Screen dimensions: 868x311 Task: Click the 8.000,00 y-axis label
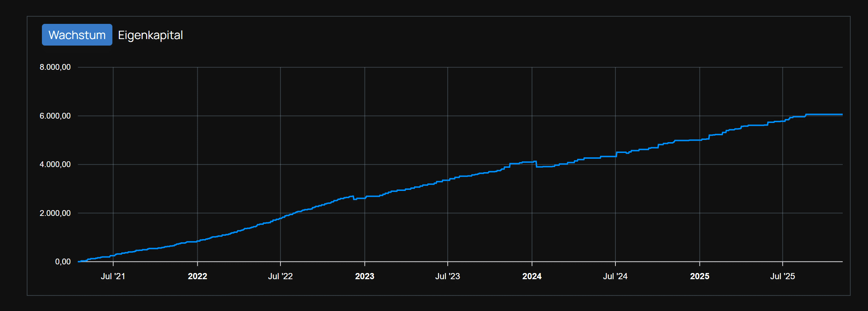pyautogui.click(x=55, y=67)
